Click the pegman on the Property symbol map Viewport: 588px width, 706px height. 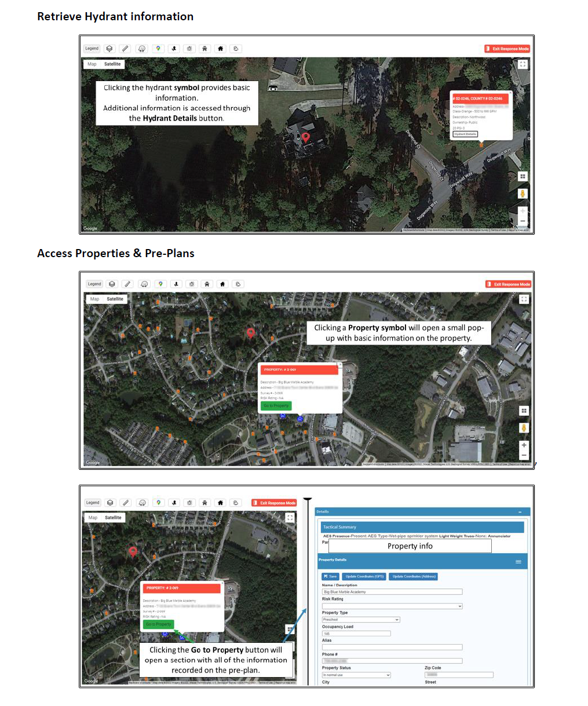(524, 428)
